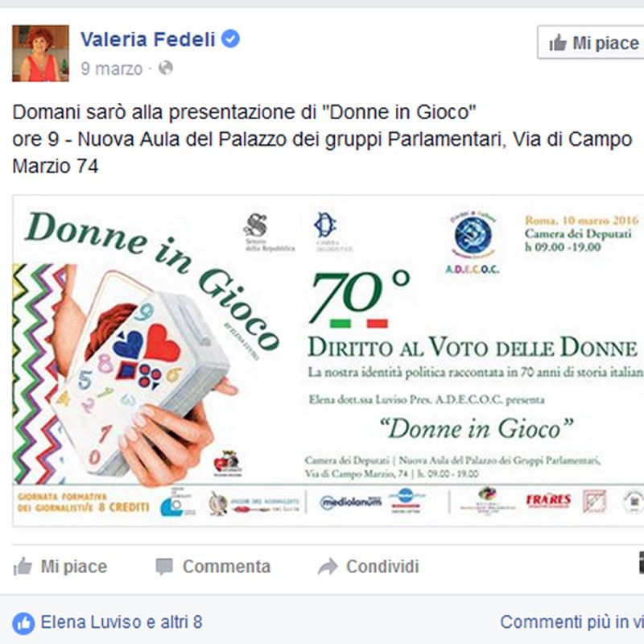Share the post with Condividi
Screen dimensions: 644x644
point(369,567)
